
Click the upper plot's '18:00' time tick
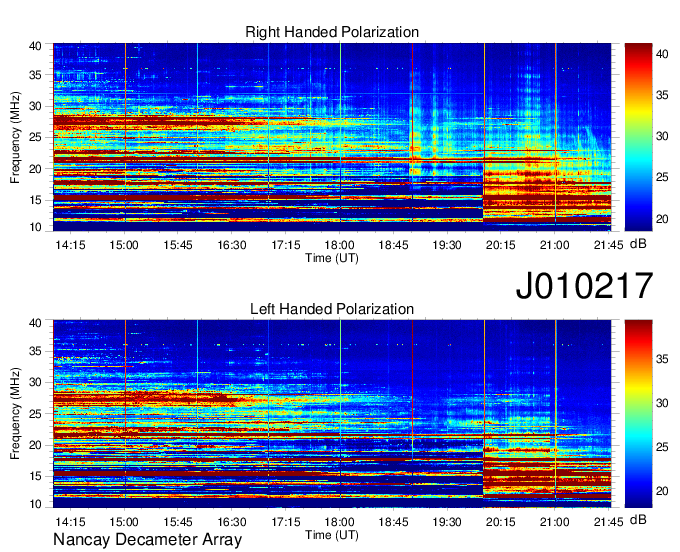[339, 245]
